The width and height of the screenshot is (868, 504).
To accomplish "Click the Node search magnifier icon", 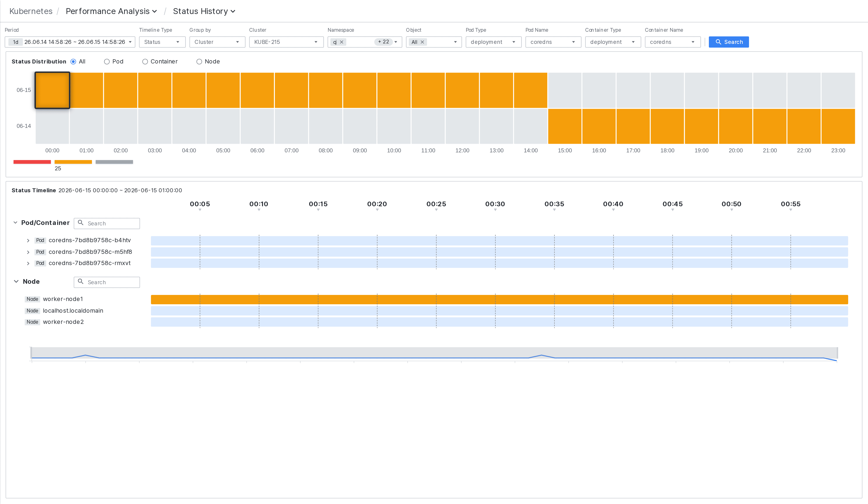I will (x=80, y=282).
